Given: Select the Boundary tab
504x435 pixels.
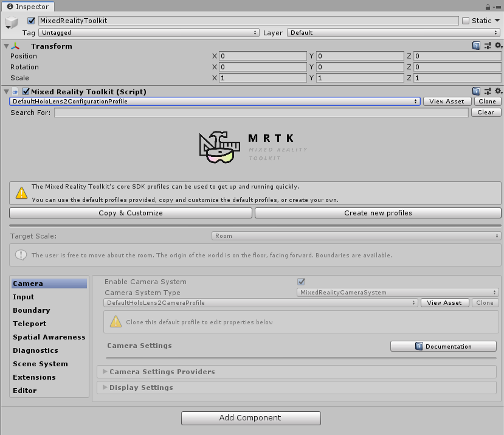Looking at the screenshot, I should click(49, 310).
